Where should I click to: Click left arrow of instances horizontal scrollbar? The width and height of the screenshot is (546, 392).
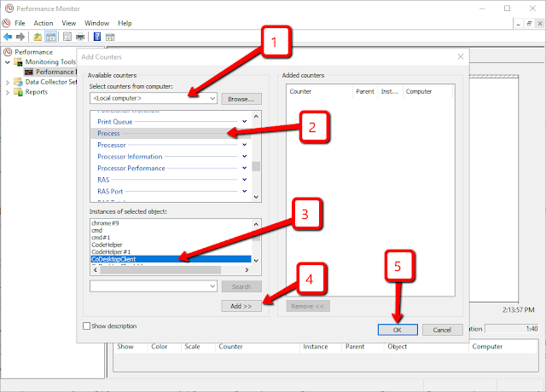coord(96,270)
